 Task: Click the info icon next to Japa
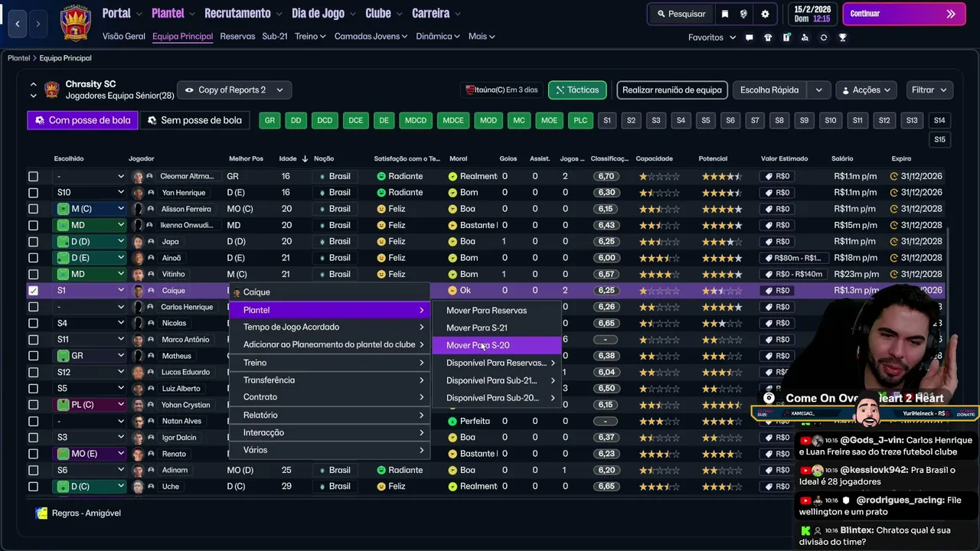(150, 242)
